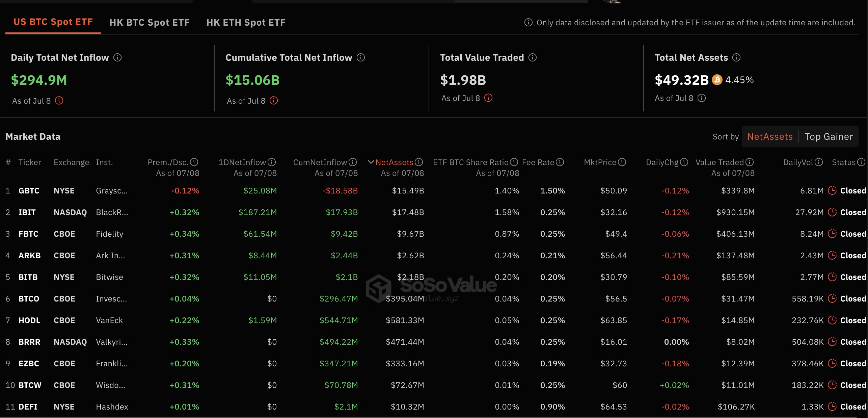Open Fee Rate column info icon
Screen dimensions: 868x418
560,162
